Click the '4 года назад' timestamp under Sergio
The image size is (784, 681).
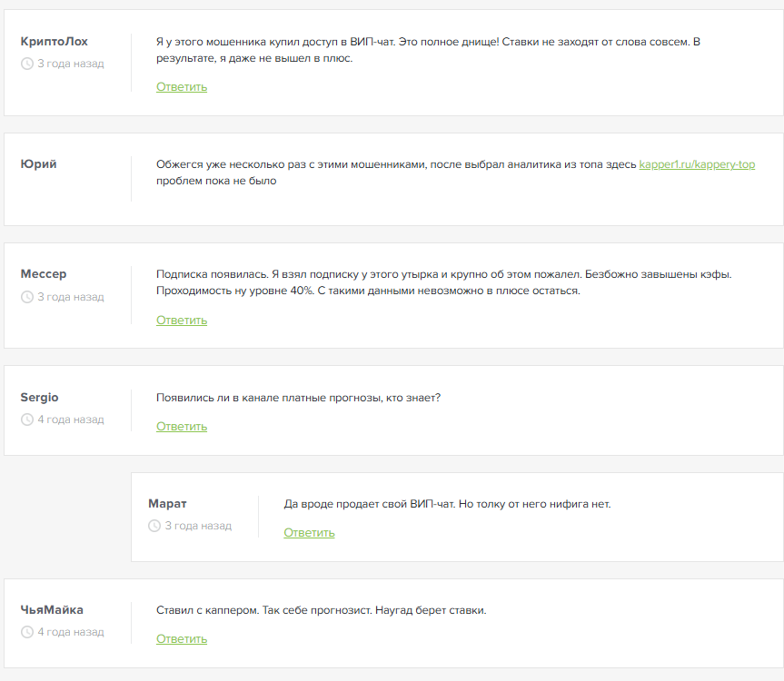pyautogui.click(x=71, y=419)
